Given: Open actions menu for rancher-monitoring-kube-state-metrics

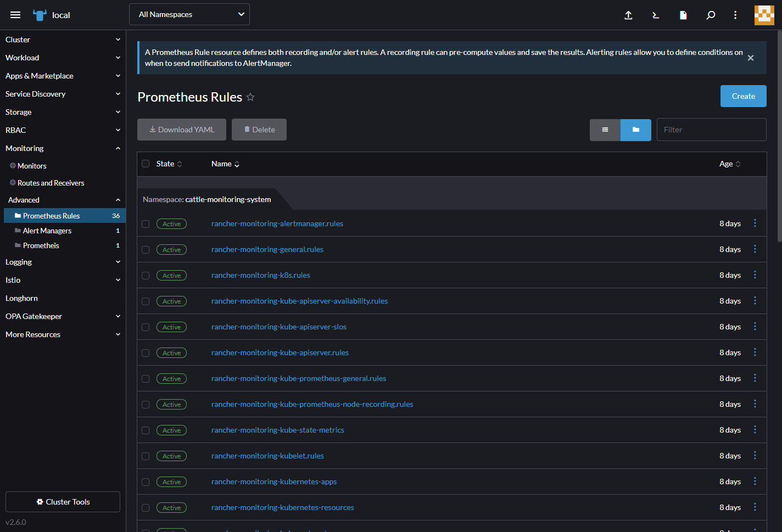Looking at the screenshot, I should [x=755, y=429].
